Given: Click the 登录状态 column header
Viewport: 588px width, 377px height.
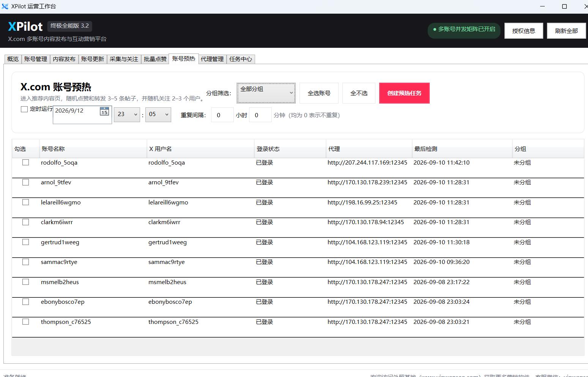Looking at the screenshot, I should [x=290, y=149].
